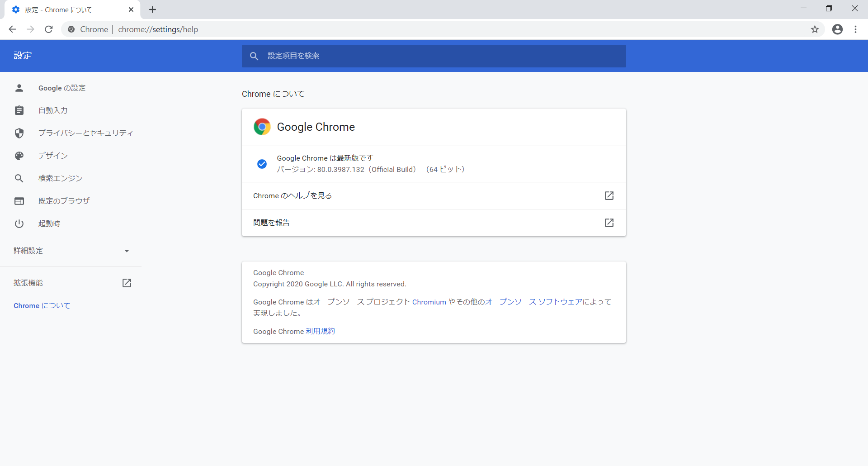The width and height of the screenshot is (868, 466).
Task: Click external-link icon on 問題を報告 row
Action: pos(609,223)
